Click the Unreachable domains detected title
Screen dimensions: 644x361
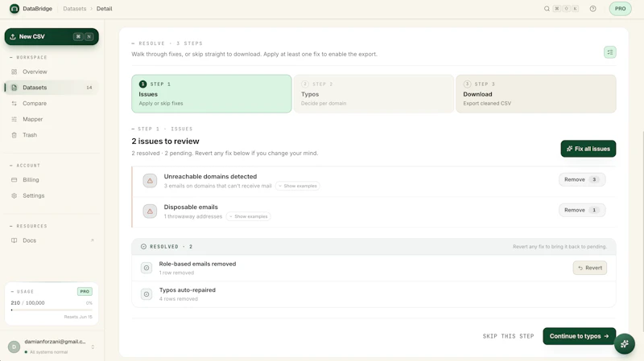click(210, 176)
